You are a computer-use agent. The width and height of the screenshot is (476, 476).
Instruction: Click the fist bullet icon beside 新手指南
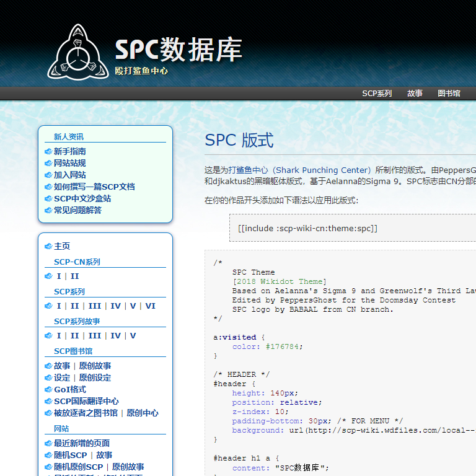[x=48, y=151]
